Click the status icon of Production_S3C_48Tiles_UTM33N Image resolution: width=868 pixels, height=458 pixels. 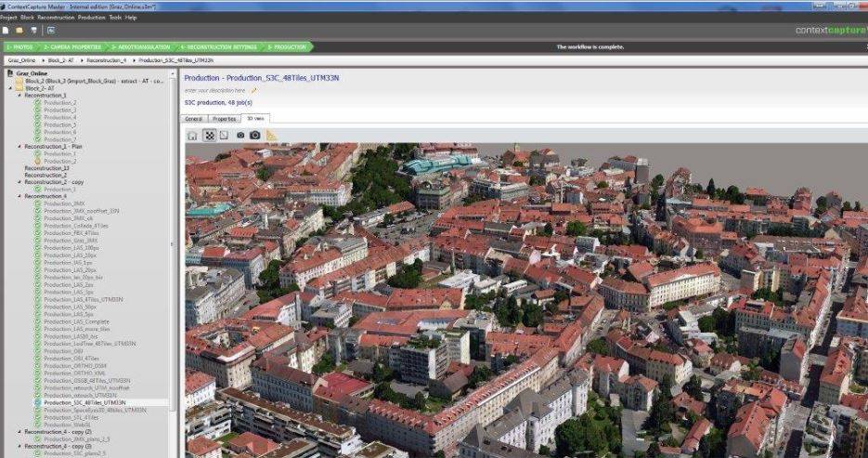point(38,402)
